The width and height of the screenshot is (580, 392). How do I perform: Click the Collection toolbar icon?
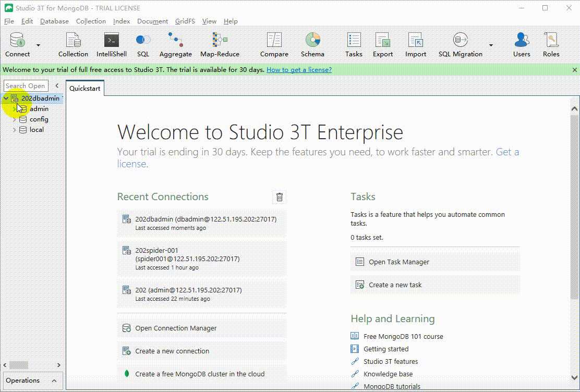[73, 45]
